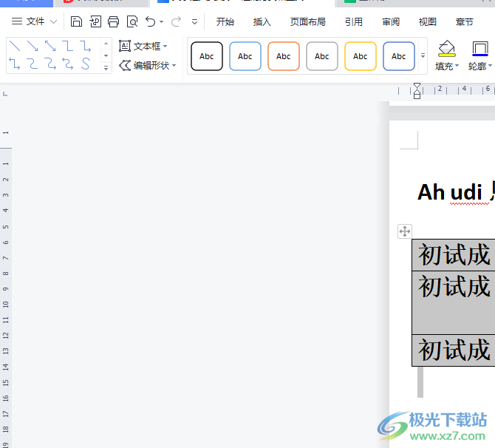Open the quick access toolbar customize dropdown
Screen dimensions: 495x448
pyautogui.click(x=195, y=21)
